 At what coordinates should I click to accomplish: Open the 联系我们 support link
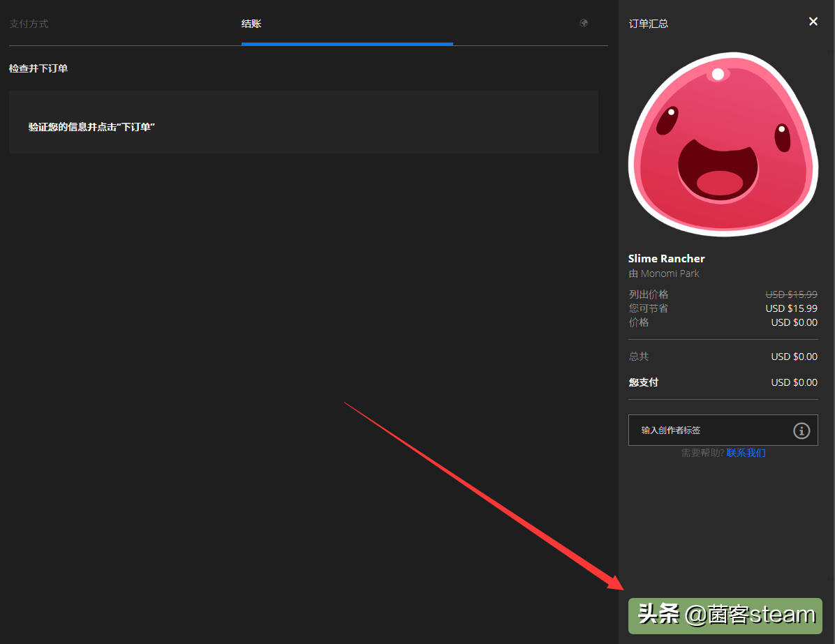pos(745,453)
